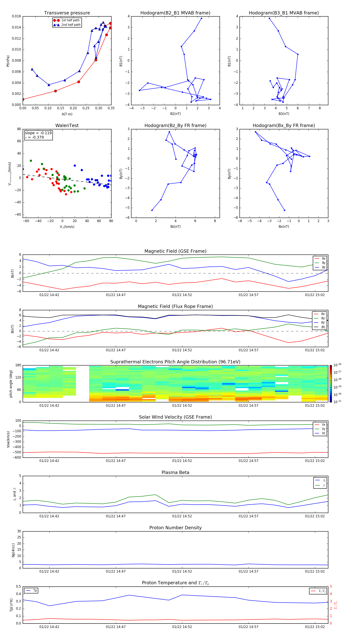Select "Vy" in the solar wind legend

click(320, 429)
